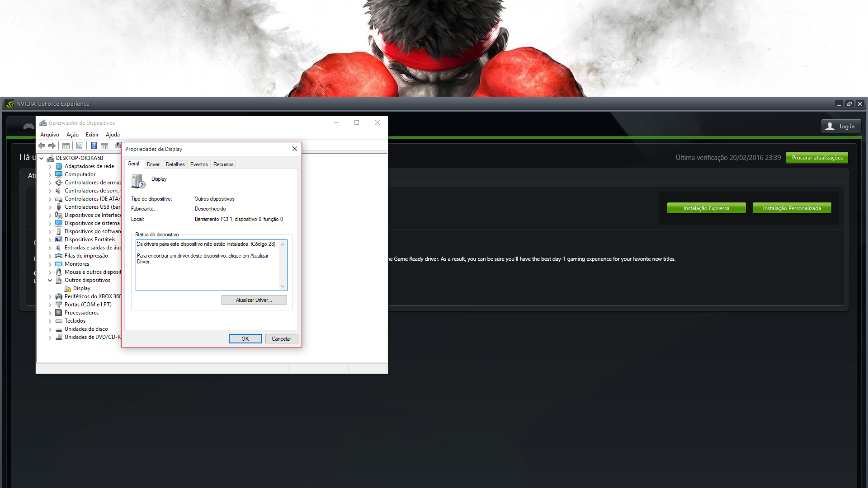Viewport: 868px width, 488px height.
Task: Click the Forward arrow in Device Manager toolbar
Action: [x=52, y=146]
